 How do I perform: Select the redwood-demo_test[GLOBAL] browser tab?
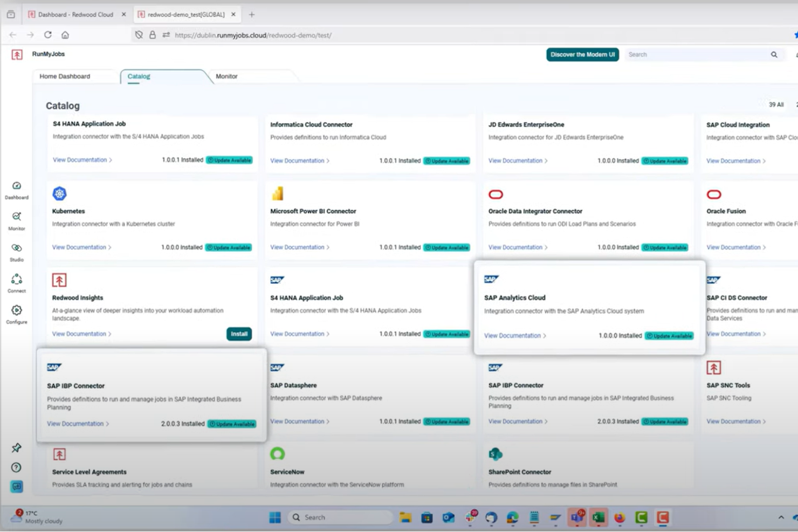tap(186, 15)
